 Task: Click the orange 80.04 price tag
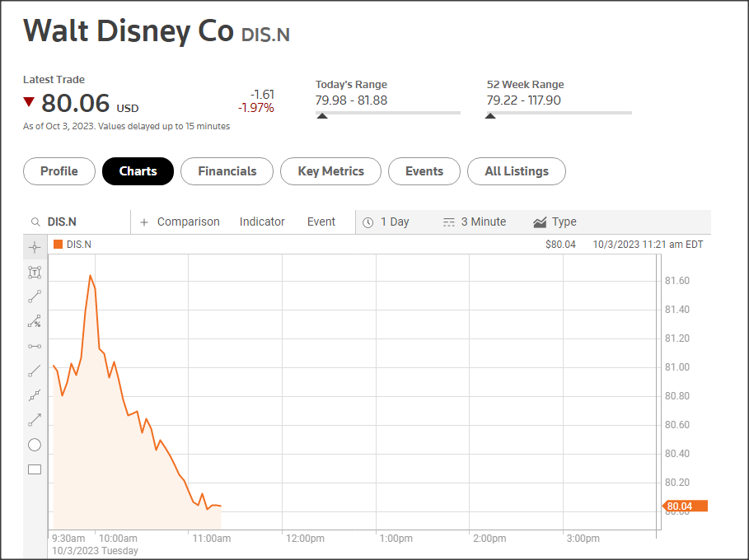[x=685, y=506]
